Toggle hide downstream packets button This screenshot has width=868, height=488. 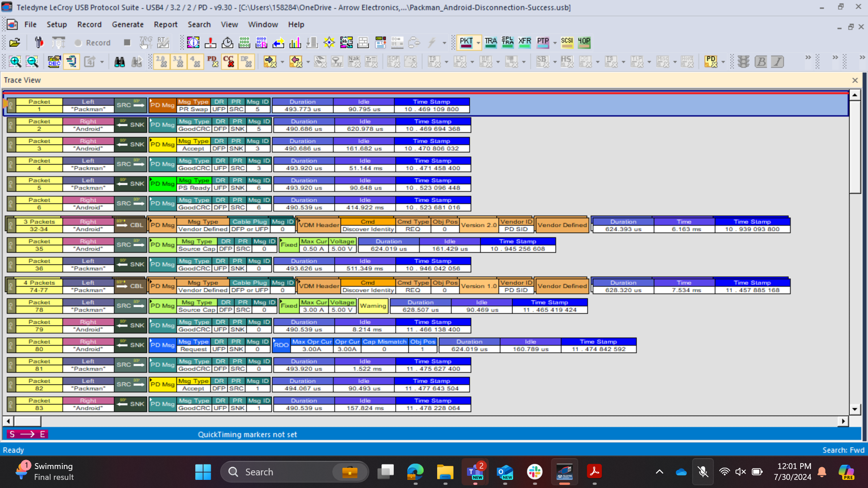click(270, 62)
